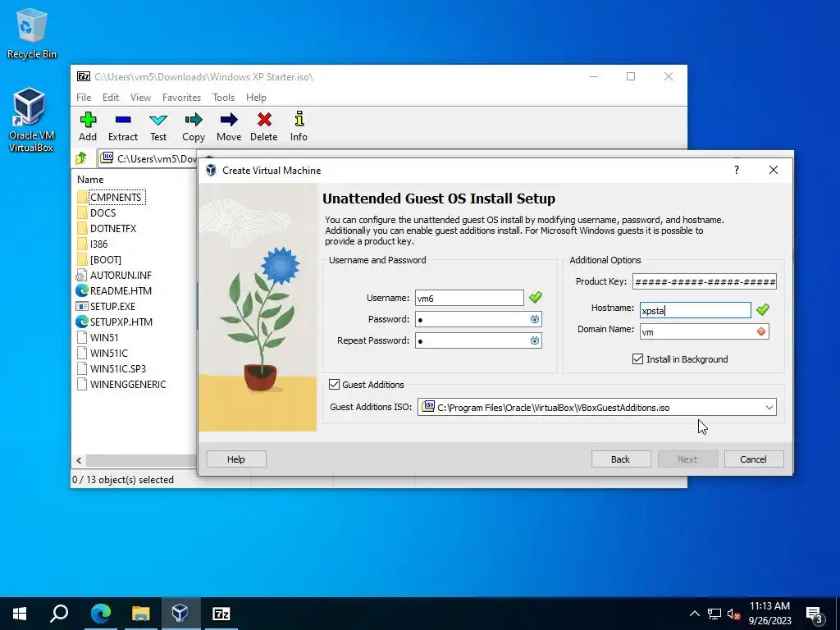Image resolution: width=840 pixels, height=630 pixels.
Task: Uncheck Install in Background
Action: (x=637, y=359)
